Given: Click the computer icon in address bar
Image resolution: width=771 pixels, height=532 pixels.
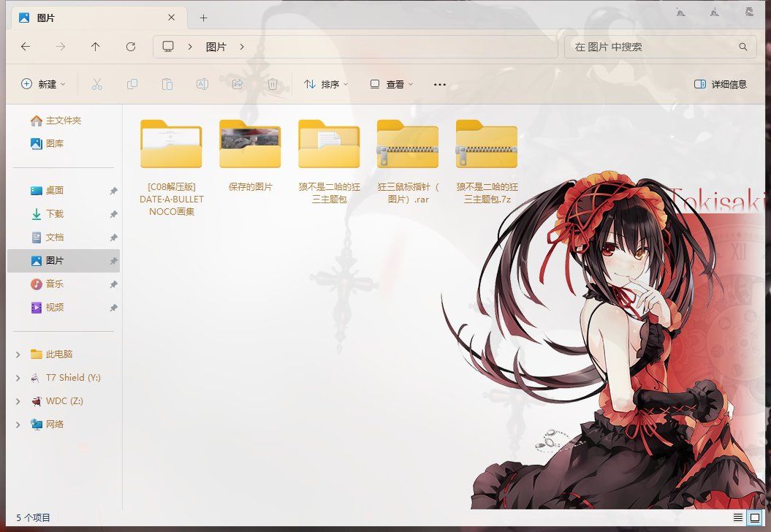Looking at the screenshot, I should [x=168, y=47].
